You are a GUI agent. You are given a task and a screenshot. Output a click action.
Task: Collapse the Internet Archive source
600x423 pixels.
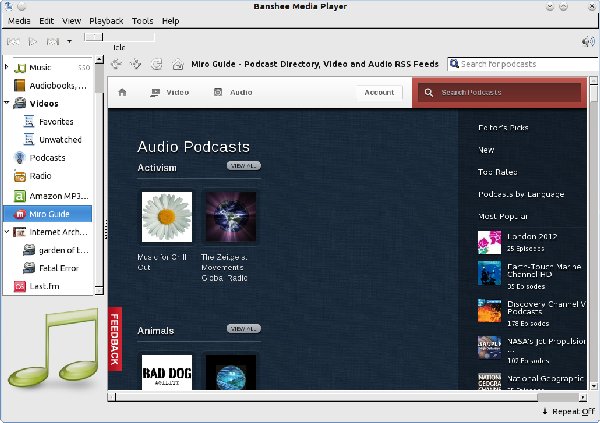pos(7,232)
